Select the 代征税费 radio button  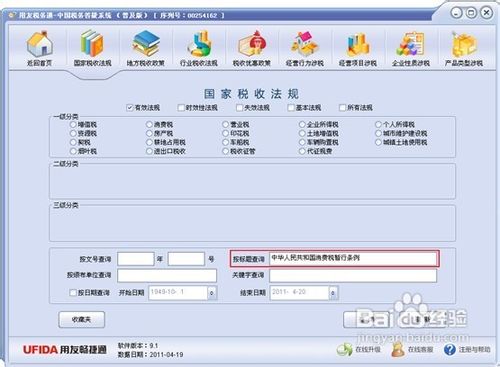click(302, 151)
